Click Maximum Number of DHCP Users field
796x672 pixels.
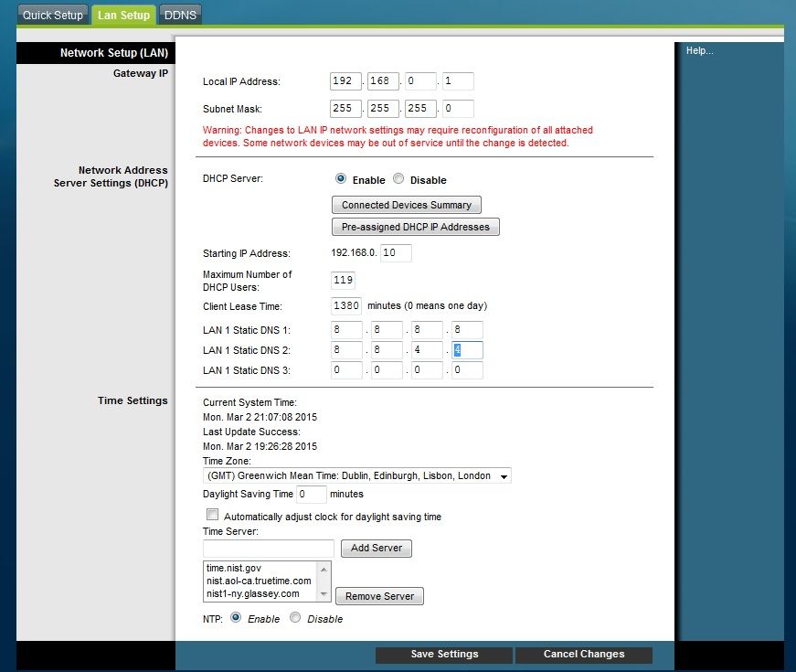344,281
